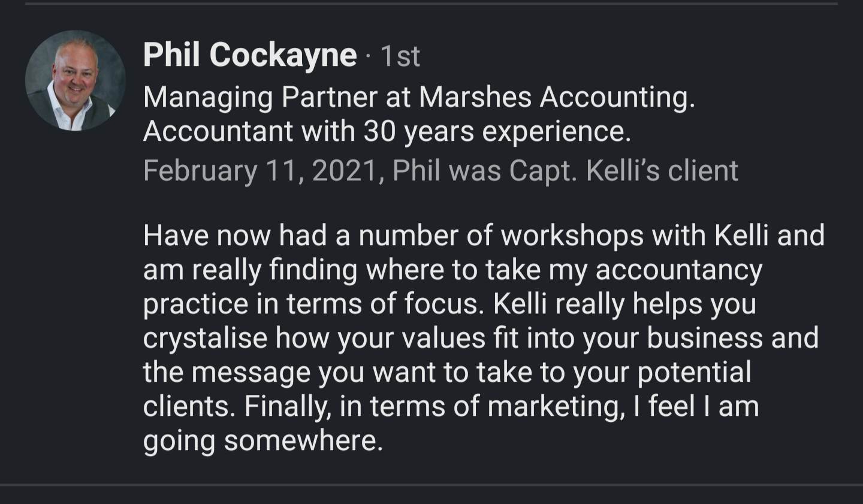Image resolution: width=863 pixels, height=504 pixels.
Task: Click the February 11, 2021 date
Action: (261, 171)
